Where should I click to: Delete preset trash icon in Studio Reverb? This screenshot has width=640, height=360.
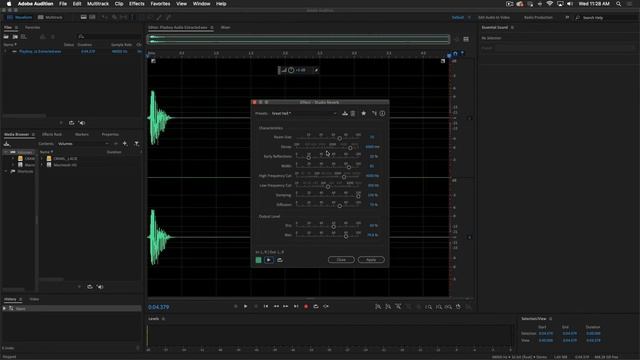coord(353,113)
